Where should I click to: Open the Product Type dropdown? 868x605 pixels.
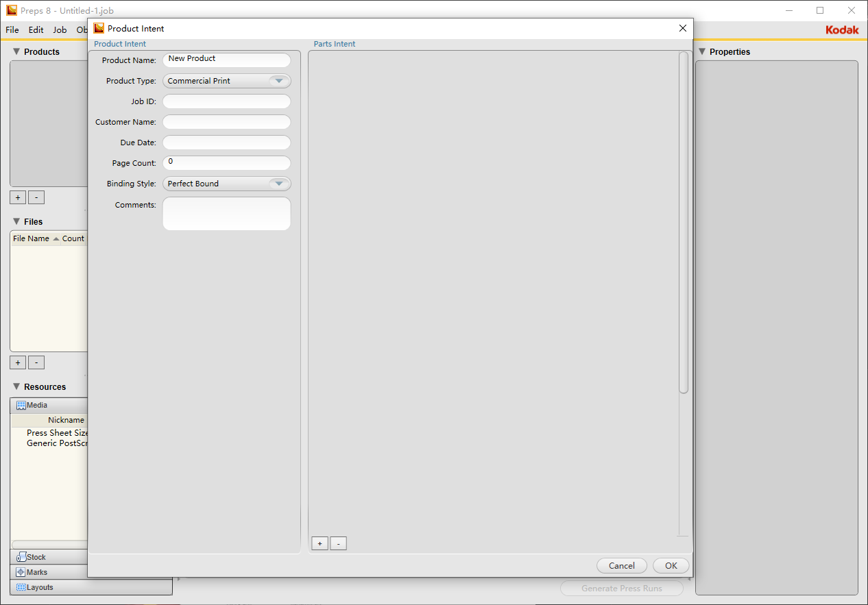(x=226, y=81)
